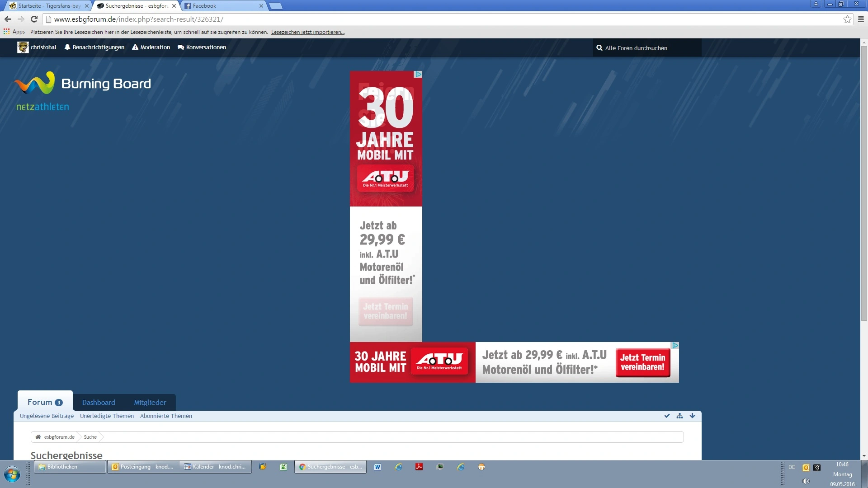Bookmark page with star icon
This screenshot has height=488, width=868.
click(x=847, y=19)
